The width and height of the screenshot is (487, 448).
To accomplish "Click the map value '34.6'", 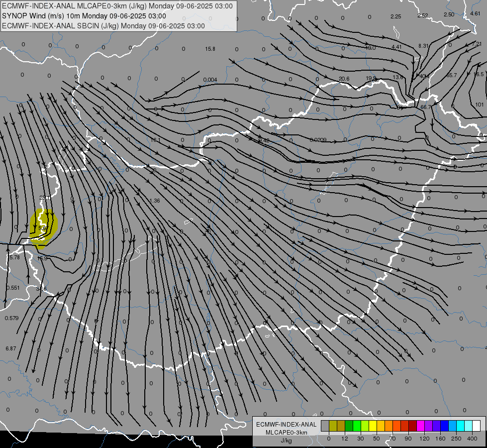I will pyautogui.click(x=41, y=289).
